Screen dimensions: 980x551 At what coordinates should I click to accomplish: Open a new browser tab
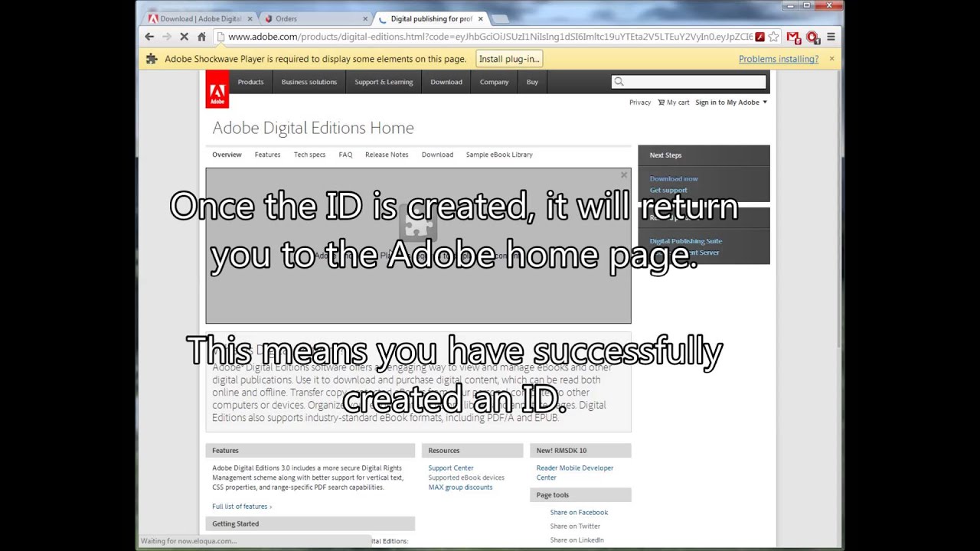coord(500,19)
